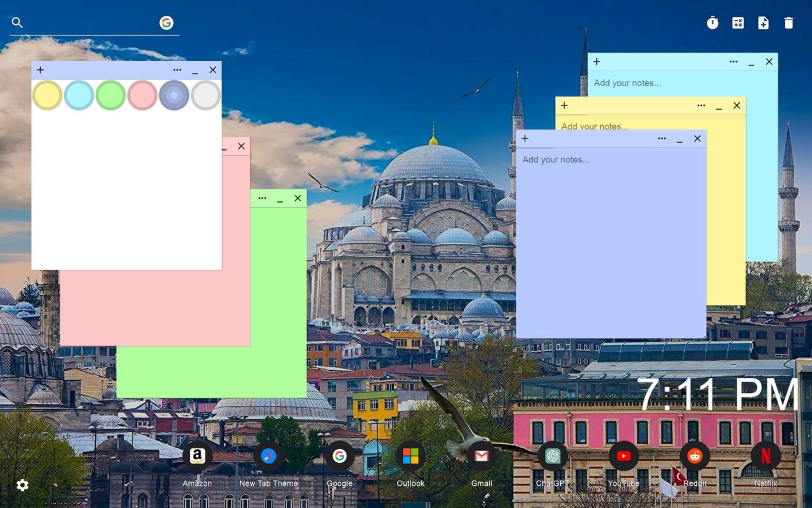Pick the pink color swatch
The width and height of the screenshot is (812, 508).
click(x=142, y=95)
